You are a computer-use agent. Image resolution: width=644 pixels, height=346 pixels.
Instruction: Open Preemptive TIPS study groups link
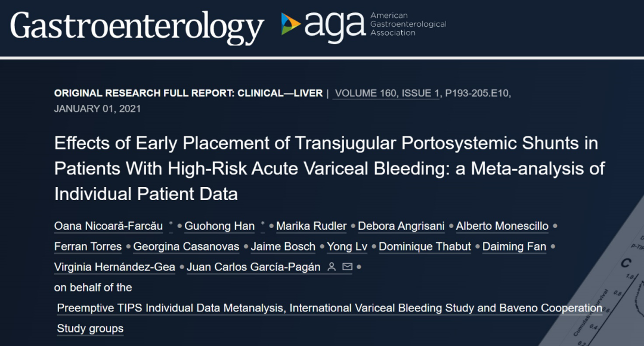(x=329, y=318)
